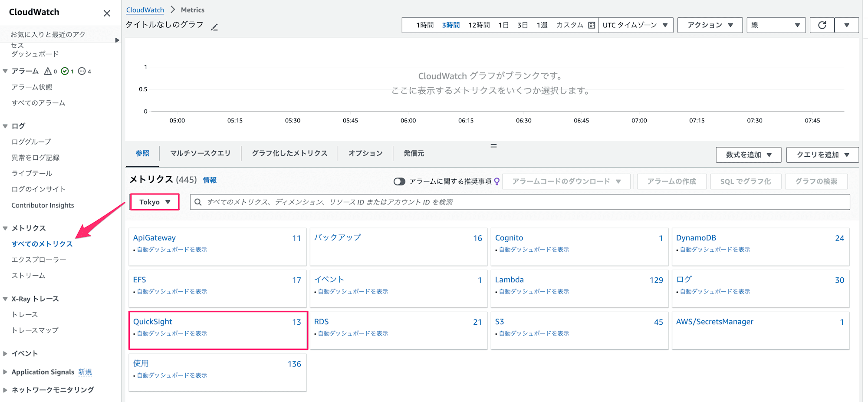This screenshot has height=402, width=868.
Task: Collapse the メトリクス section in sidebar
Action: pos(5,228)
